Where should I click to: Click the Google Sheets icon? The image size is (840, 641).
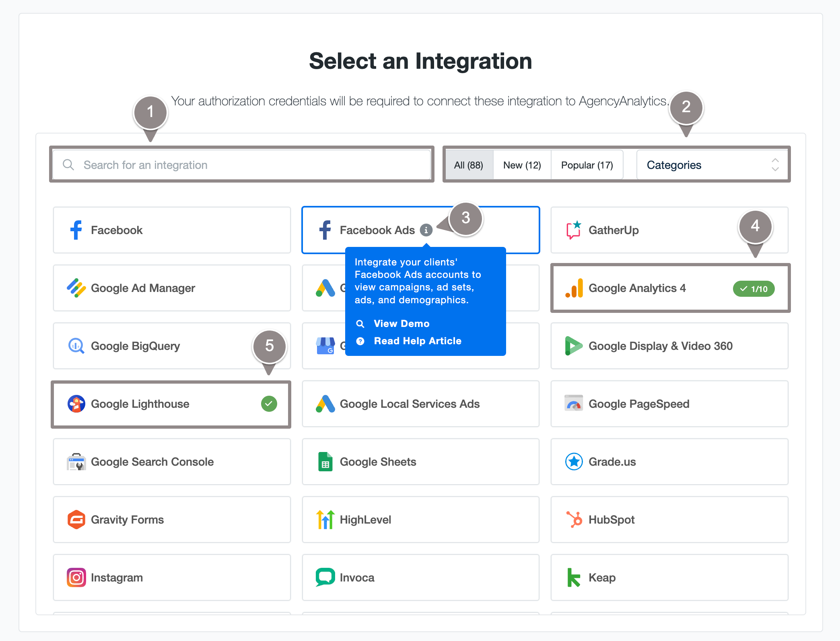pyautogui.click(x=325, y=462)
